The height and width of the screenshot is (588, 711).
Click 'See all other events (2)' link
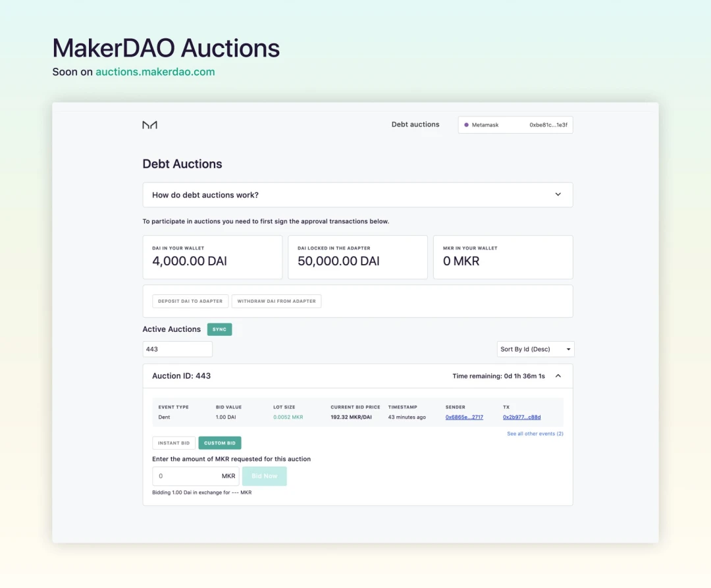535,434
